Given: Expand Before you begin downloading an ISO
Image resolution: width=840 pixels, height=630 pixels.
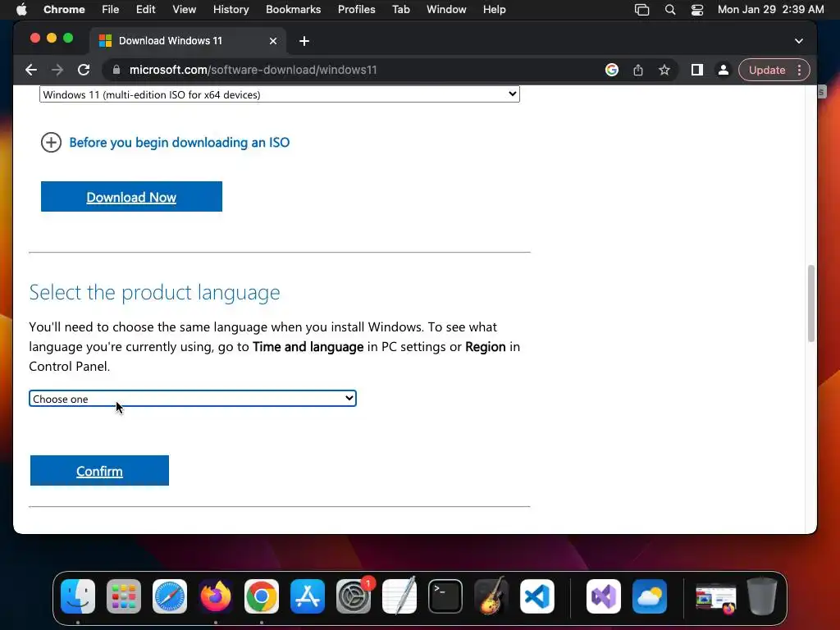Looking at the screenshot, I should point(166,143).
